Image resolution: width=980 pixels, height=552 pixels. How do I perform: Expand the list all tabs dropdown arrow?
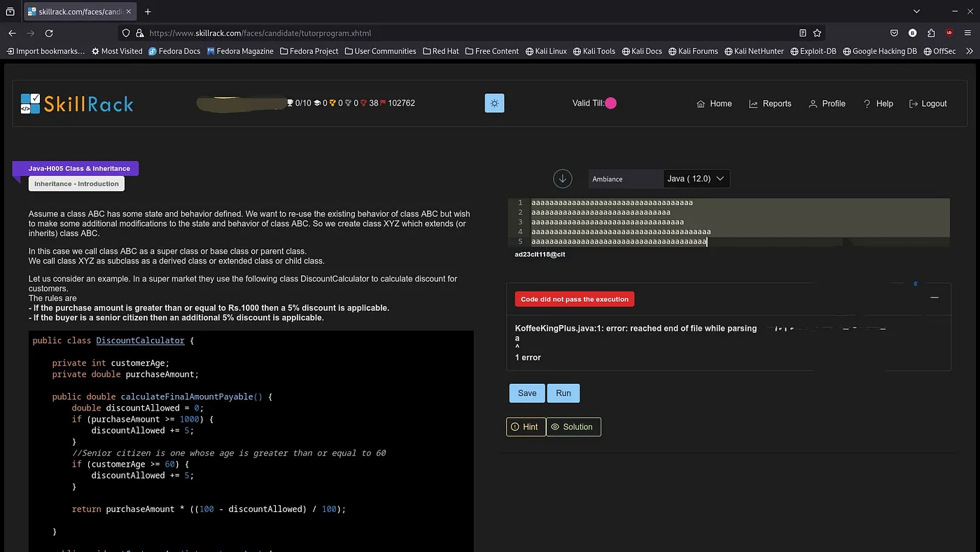[916, 12]
